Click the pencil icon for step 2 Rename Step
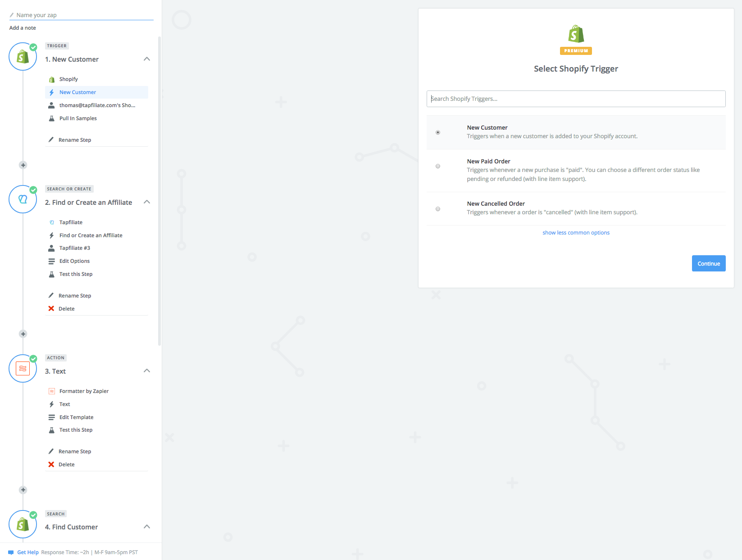 coord(51,295)
